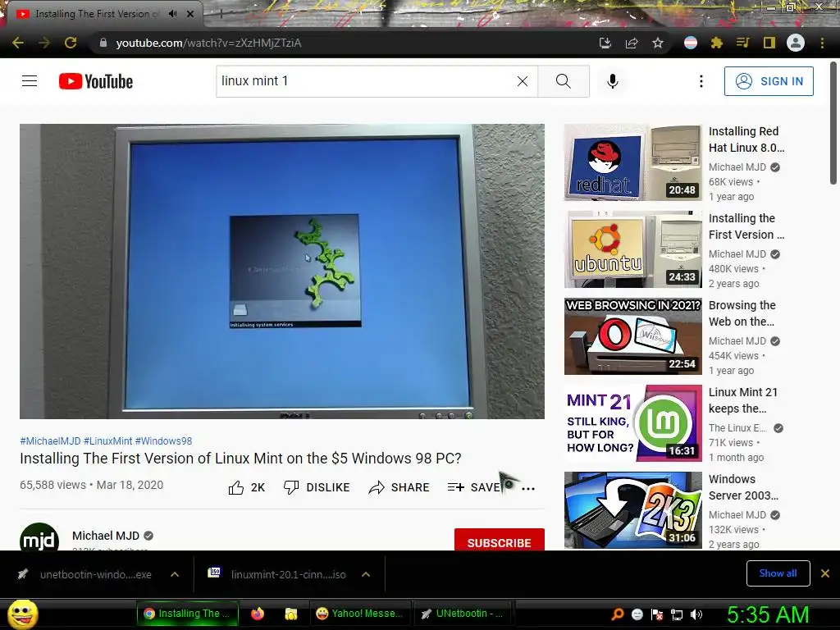This screenshot has height=630, width=840.
Task: Open the browser side panel icon
Action: 769,43
